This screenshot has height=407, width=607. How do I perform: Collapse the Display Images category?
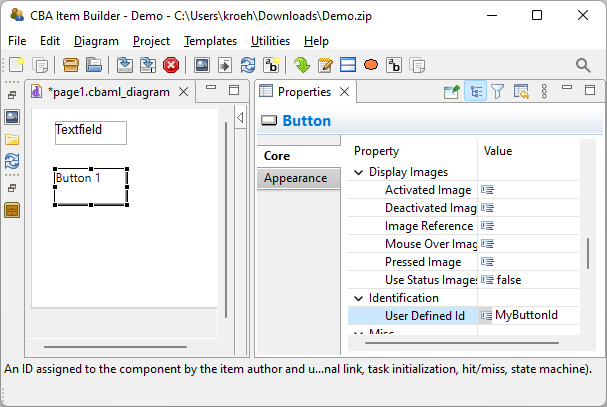tap(359, 172)
